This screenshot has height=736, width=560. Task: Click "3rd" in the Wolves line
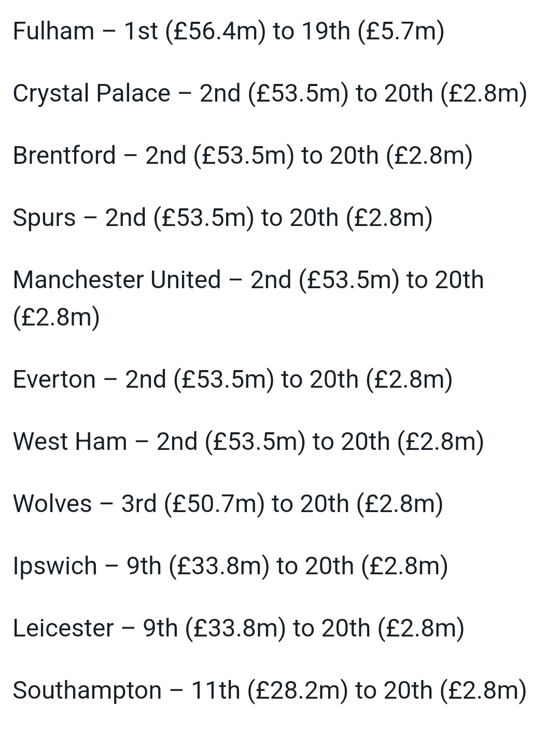[139, 504]
